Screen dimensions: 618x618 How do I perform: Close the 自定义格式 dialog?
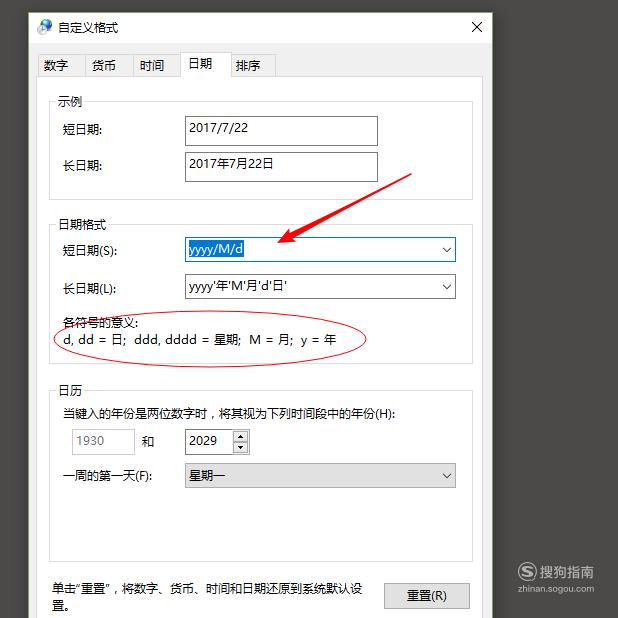click(x=477, y=27)
